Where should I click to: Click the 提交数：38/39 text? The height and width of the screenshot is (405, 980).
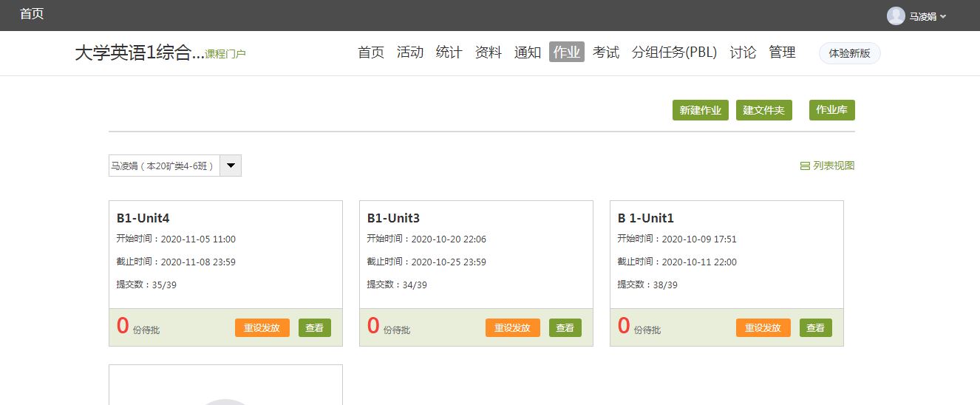[x=648, y=285]
